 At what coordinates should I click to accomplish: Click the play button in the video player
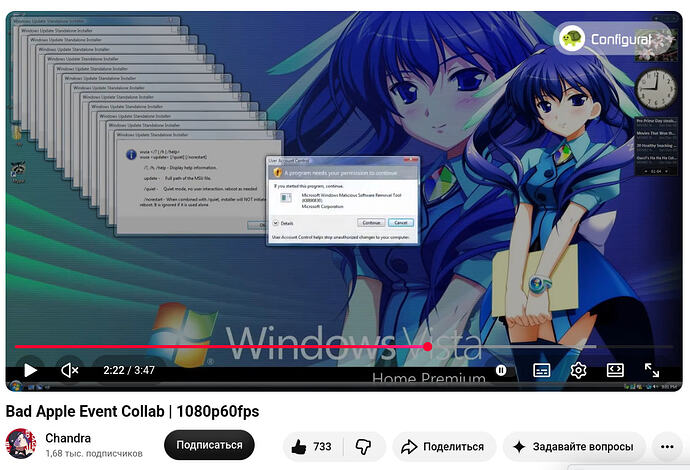coord(30,371)
